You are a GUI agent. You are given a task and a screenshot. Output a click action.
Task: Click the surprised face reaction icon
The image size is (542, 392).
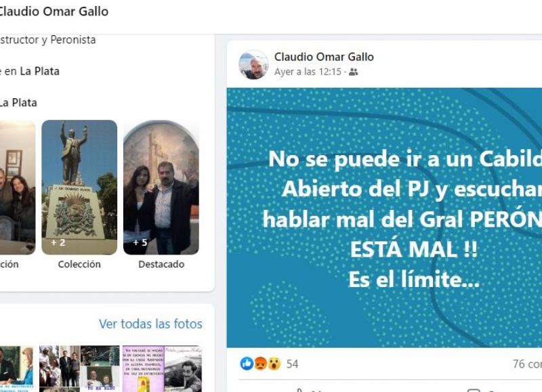(x=274, y=364)
